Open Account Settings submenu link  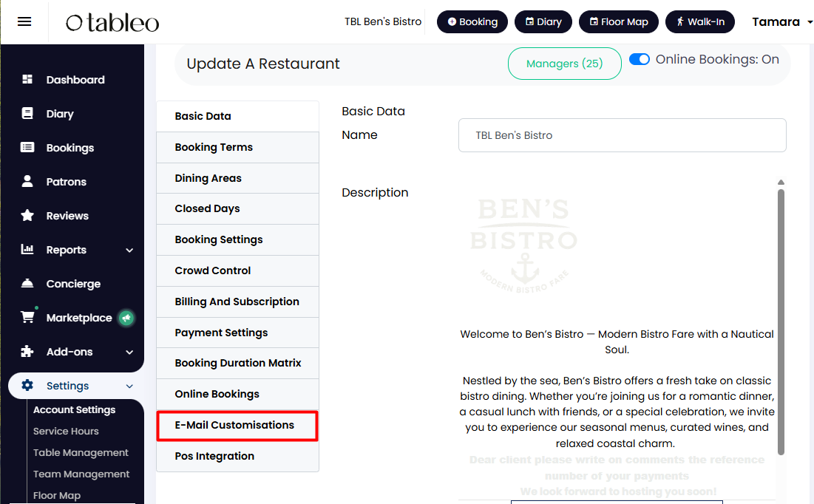pos(74,409)
